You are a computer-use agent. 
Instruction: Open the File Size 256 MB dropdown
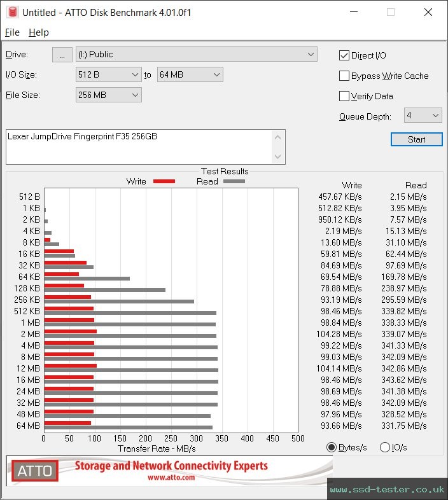[108, 95]
